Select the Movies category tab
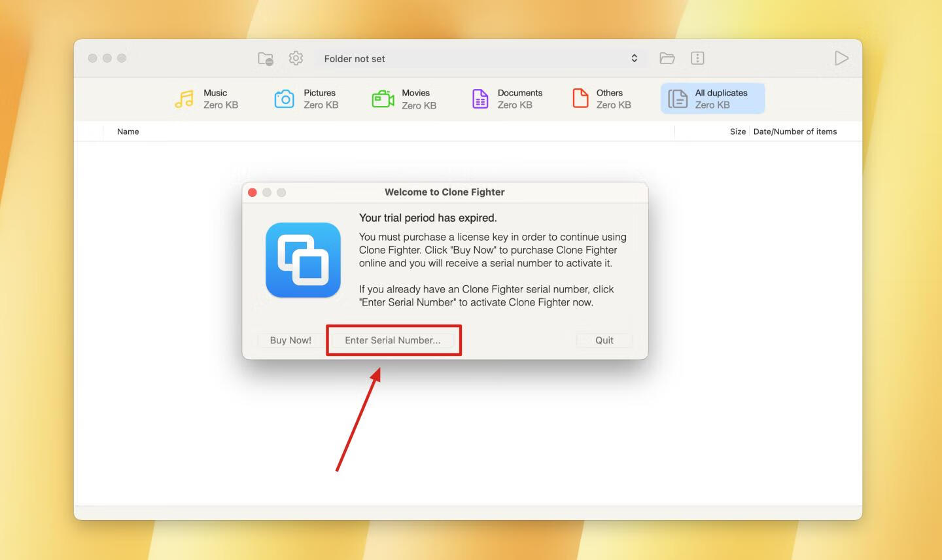 (404, 99)
